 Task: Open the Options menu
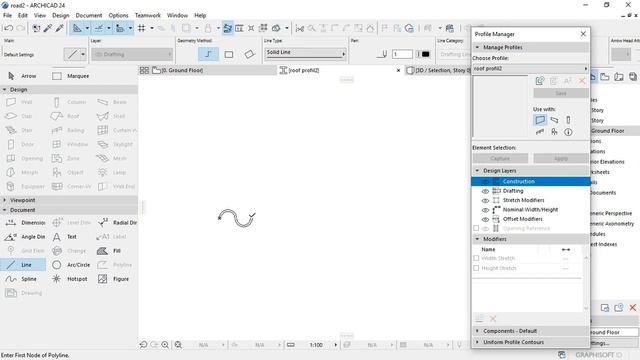tap(118, 16)
